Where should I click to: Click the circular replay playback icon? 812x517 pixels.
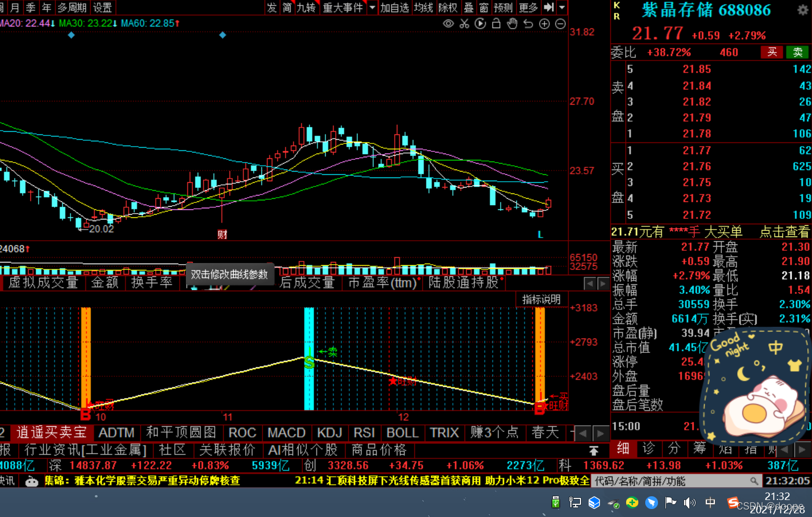coord(481,24)
